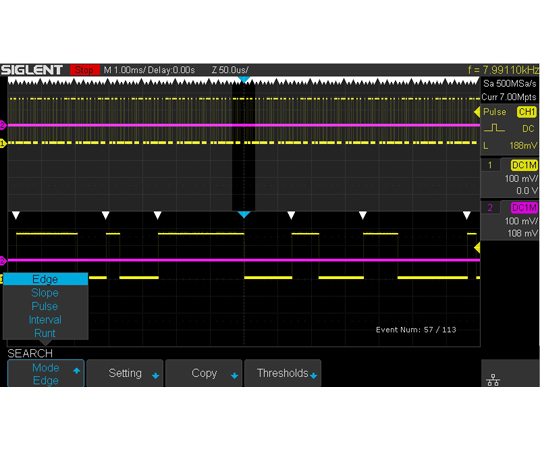Click the first white search event marker
Image resolution: width=540 pixels, height=450 pixels.
tap(16, 216)
